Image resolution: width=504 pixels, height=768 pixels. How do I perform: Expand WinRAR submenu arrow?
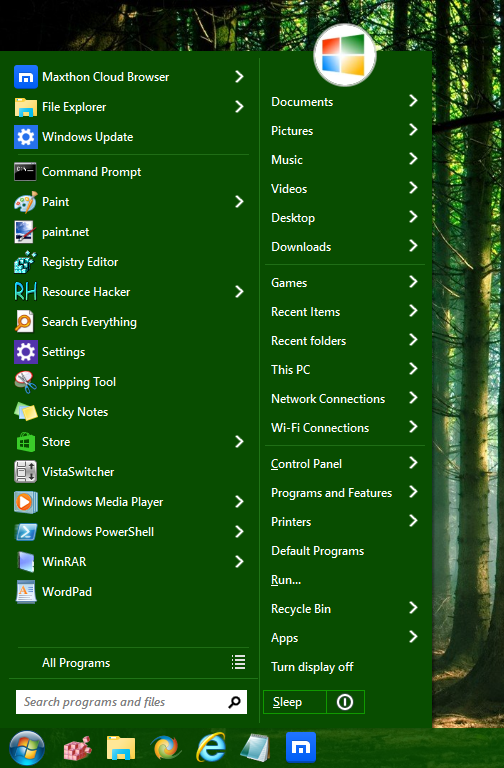(239, 561)
